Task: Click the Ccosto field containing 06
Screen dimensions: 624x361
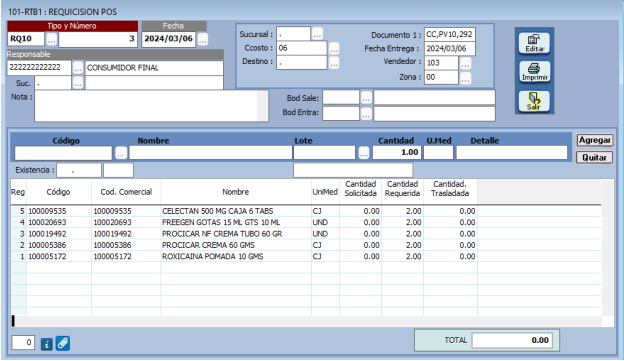Action: point(302,49)
